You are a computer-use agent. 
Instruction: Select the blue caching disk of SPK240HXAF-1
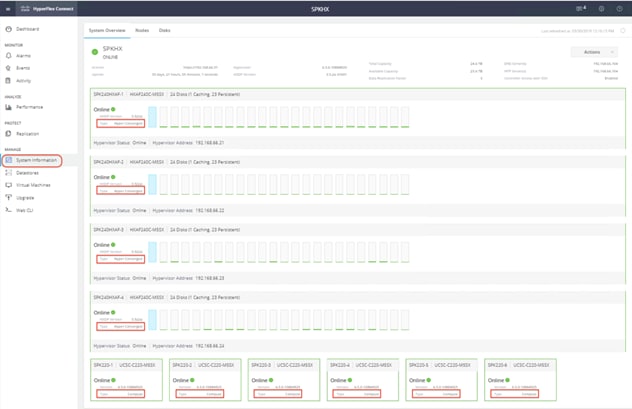pyautogui.click(x=152, y=117)
